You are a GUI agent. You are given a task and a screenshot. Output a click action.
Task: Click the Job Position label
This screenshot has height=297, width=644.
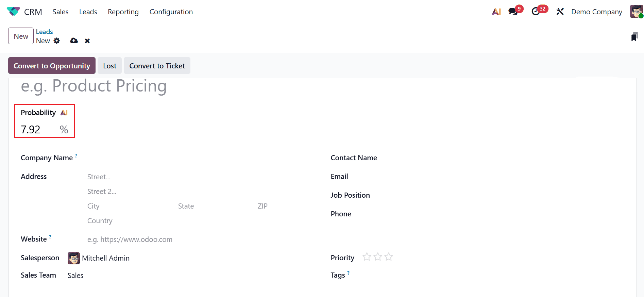point(350,195)
